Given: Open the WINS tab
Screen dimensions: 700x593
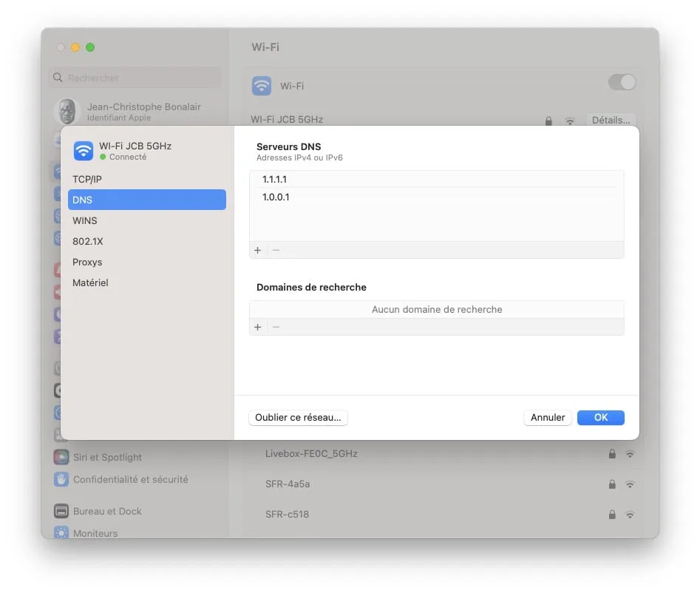Looking at the screenshot, I should (x=147, y=220).
